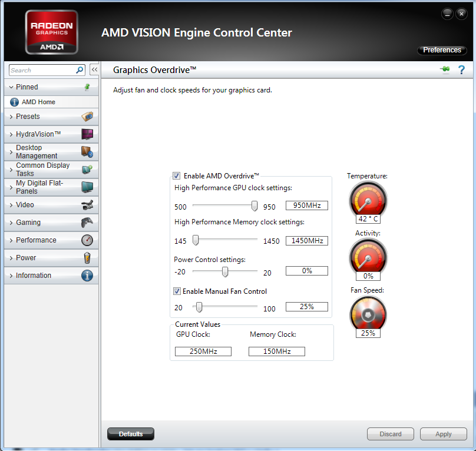Click the 0% activity reading

pyautogui.click(x=368, y=276)
